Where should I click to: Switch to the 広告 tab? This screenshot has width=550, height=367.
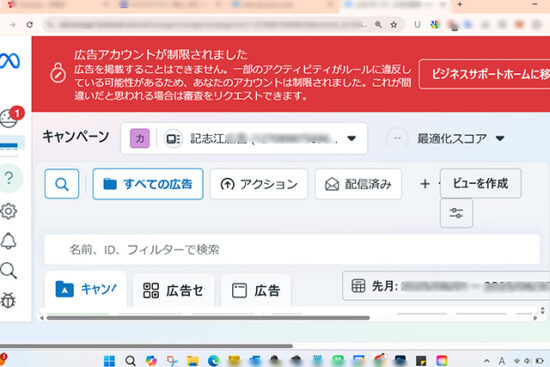click(256, 291)
